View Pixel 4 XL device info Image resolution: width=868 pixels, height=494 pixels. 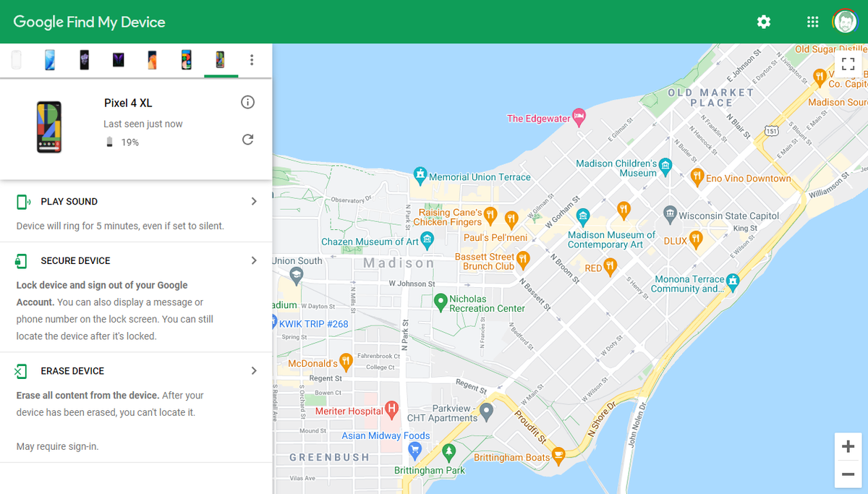[247, 102]
